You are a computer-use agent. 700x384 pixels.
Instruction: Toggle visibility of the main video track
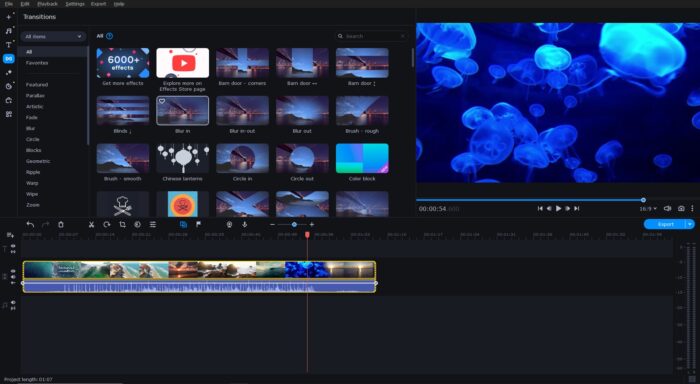pyautogui.click(x=13, y=271)
